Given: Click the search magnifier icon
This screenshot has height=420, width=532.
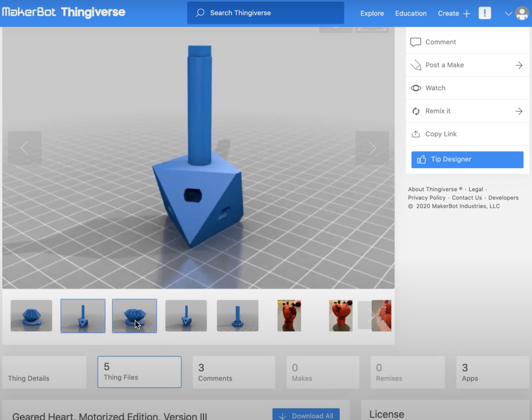Looking at the screenshot, I should [200, 13].
